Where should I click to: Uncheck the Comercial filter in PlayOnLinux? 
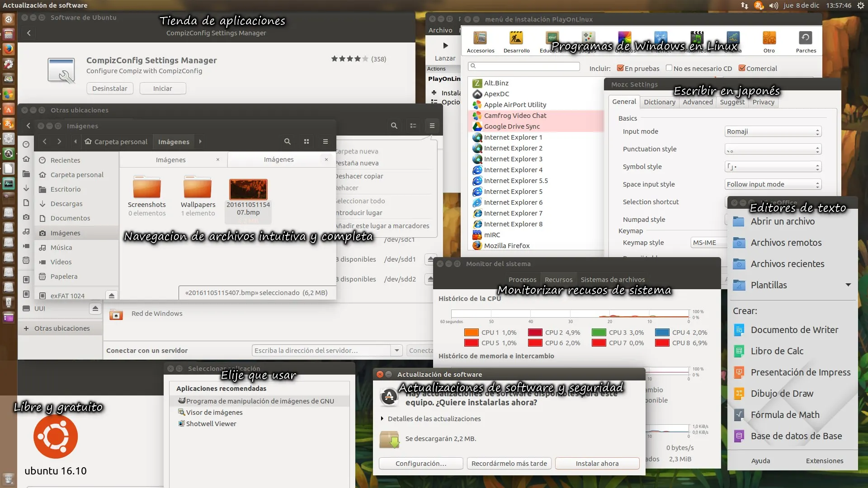click(742, 68)
